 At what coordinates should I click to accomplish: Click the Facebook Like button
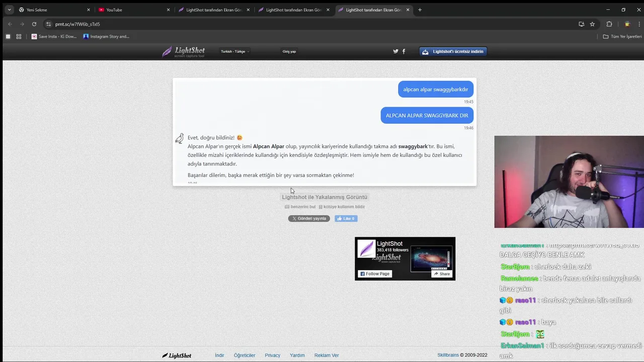point(346,218)
